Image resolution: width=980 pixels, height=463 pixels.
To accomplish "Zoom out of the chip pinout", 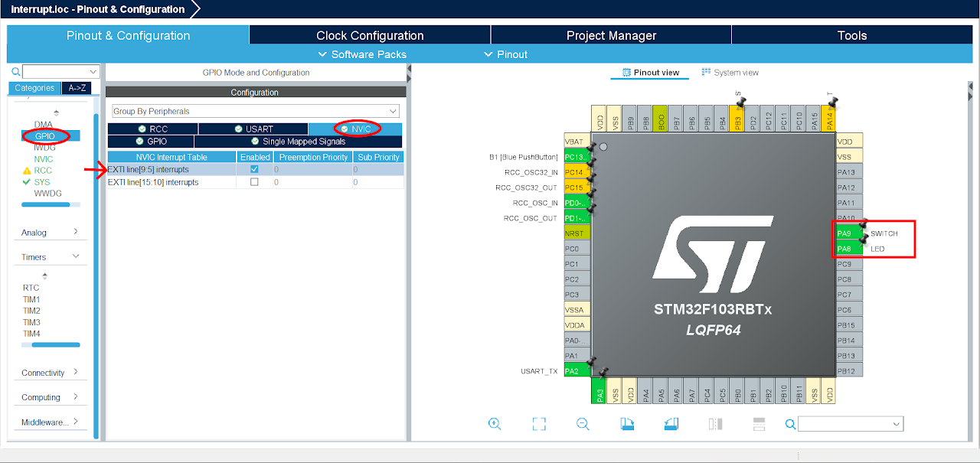I will click(x=583, y=423).
